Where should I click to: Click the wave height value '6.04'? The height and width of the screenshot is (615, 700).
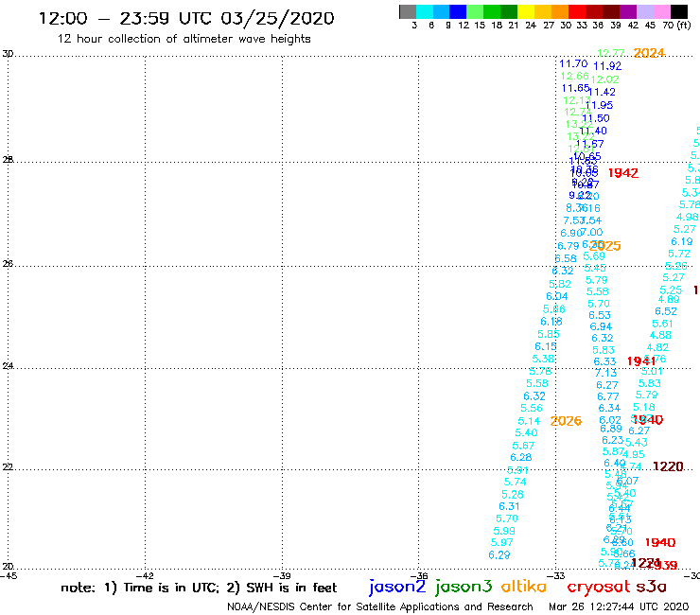pyautogui.click(x=557, y=296)
